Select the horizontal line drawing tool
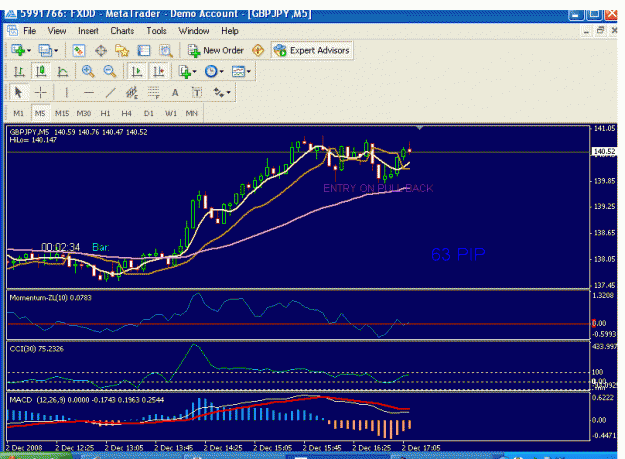 tap(88, 93)
